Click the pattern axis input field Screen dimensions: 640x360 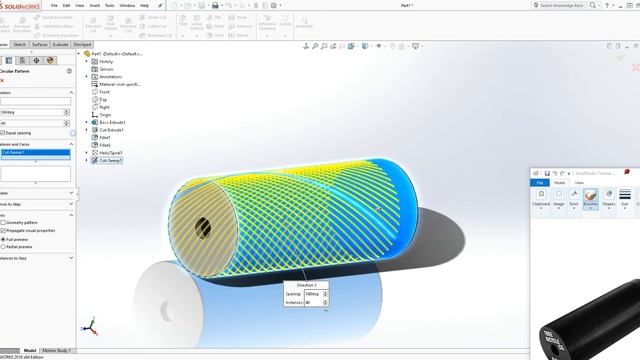[x=36, y=101]
